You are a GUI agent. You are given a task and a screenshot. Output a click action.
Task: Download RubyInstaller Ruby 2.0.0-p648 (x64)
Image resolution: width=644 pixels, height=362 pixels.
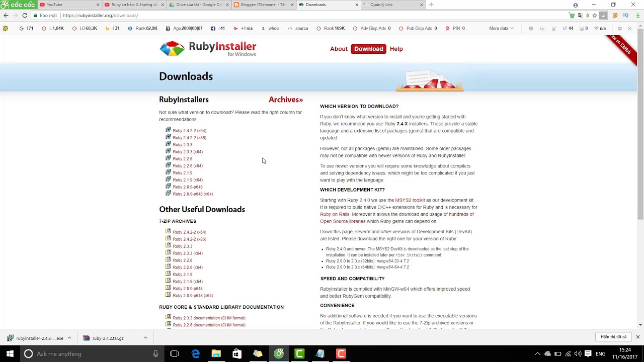pos(193,194)
